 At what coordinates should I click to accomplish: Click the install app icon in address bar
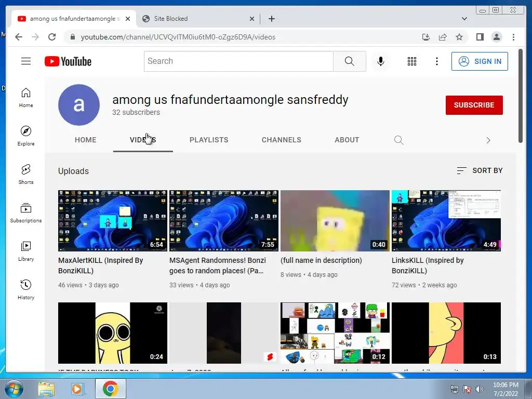click(426, 37)
